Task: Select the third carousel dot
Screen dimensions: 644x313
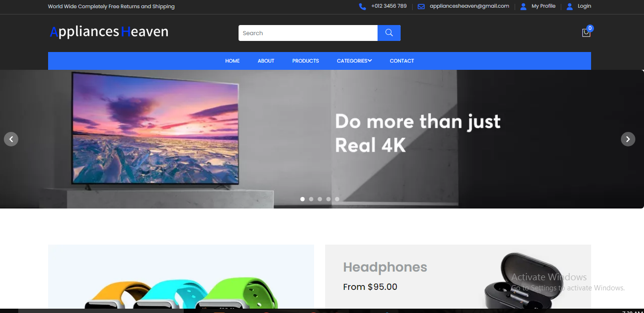Action: (320, 199)
